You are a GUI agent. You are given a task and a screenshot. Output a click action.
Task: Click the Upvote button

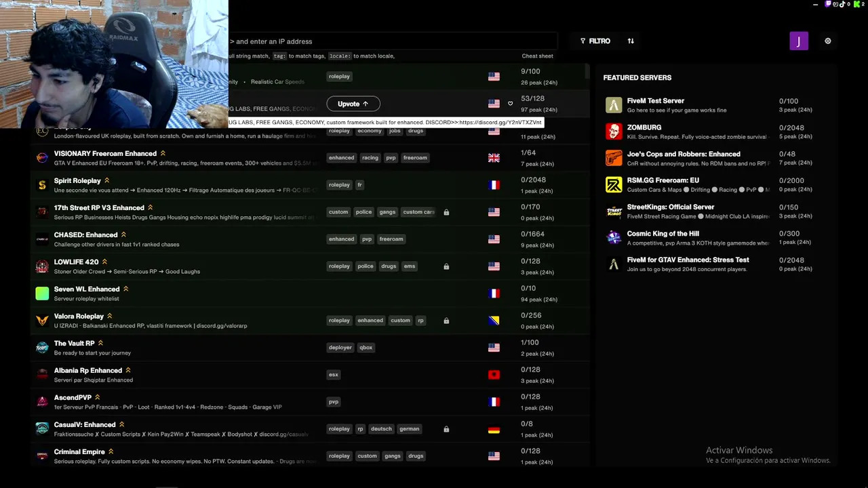click(x=353, y=104)
